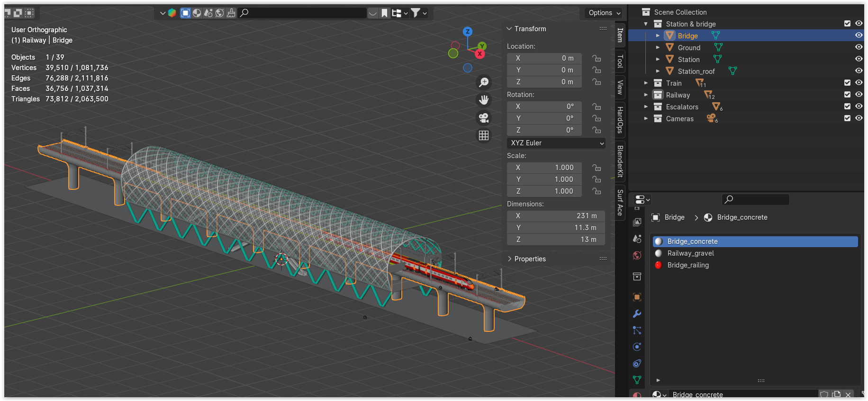868x401 pixels.
Task: Click the blue Z axis gizmo ball
Action: click(x=468, y=32)
